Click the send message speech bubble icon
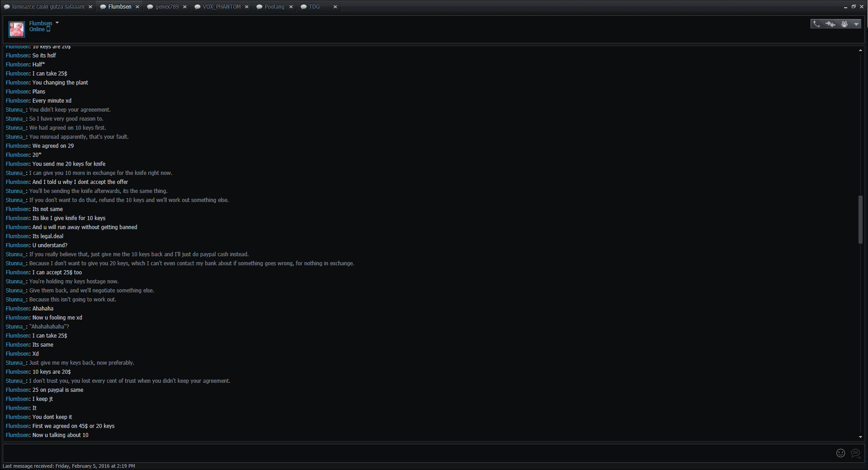The height and width of the screenshot is (470, 868). click(x=855, y=453)
